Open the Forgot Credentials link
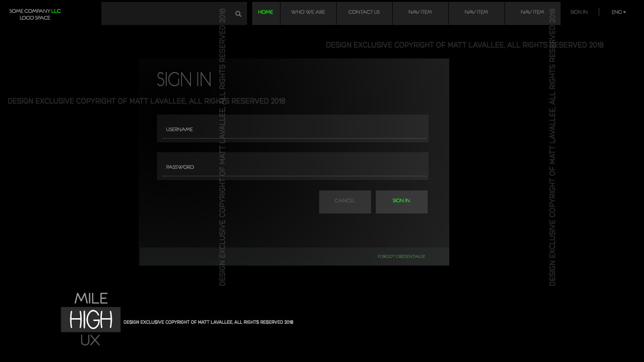The image size is (644, 362). coord(401,257)
